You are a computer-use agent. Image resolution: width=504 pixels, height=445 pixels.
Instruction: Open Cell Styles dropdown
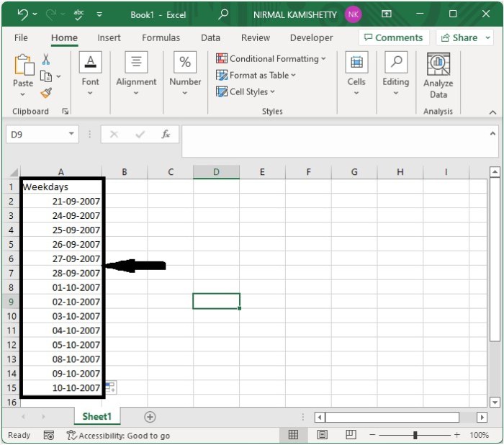point(246,91)
